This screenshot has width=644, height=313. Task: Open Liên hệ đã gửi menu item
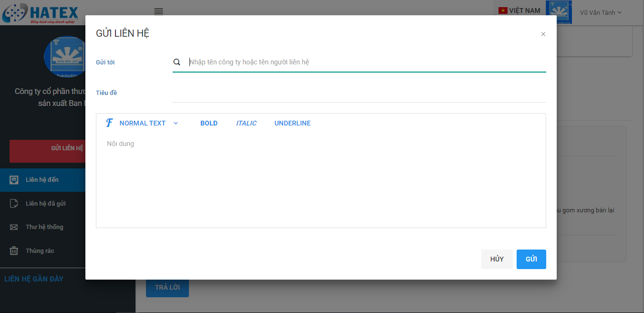click(43, 204)
